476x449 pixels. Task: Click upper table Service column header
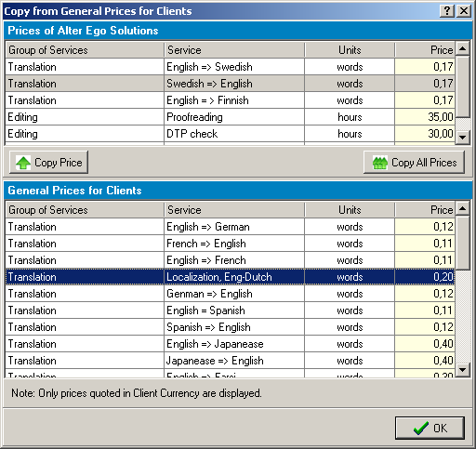pyautogui.click(x=234, y=50)
